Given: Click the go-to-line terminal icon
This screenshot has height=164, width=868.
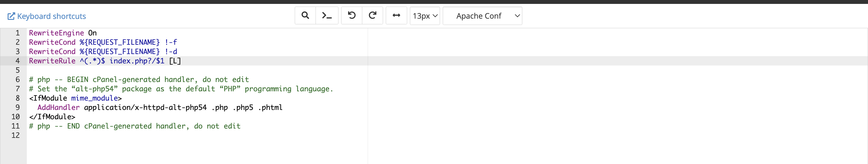Looking at the screenshot, I should pos(326,16).
